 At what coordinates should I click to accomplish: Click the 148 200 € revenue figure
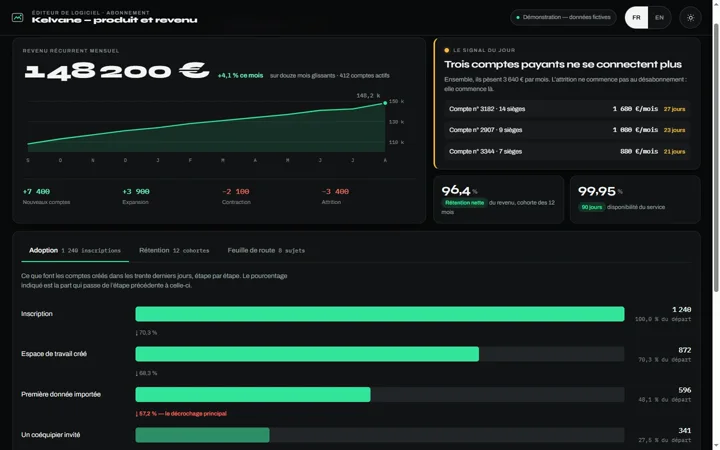pos(117,71)
